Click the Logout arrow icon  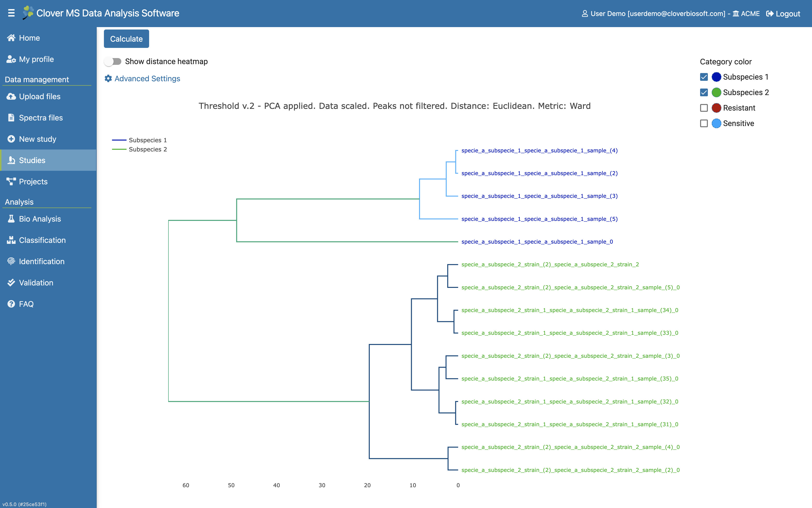pyautogui.click(x=770, y=14)
